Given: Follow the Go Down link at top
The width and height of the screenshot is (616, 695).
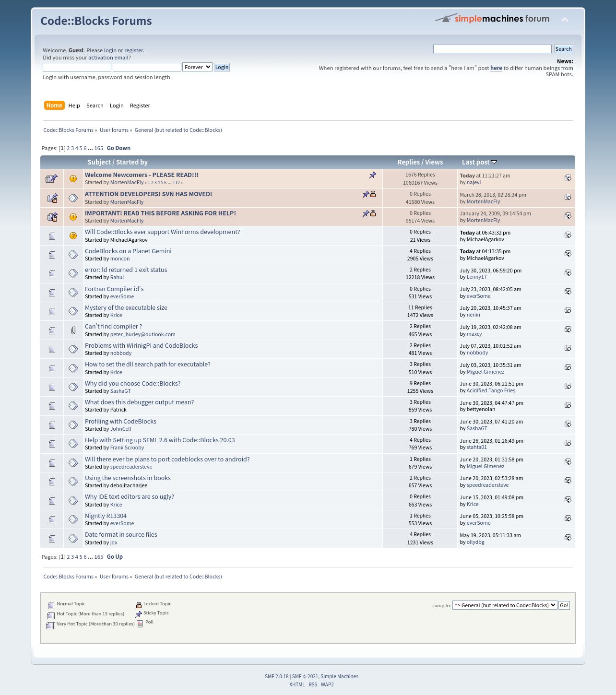Looking at the screenshot, I should 118,148.
